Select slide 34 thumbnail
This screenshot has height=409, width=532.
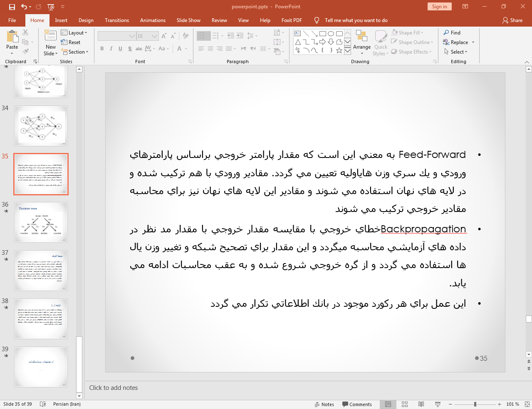[41, 126]
